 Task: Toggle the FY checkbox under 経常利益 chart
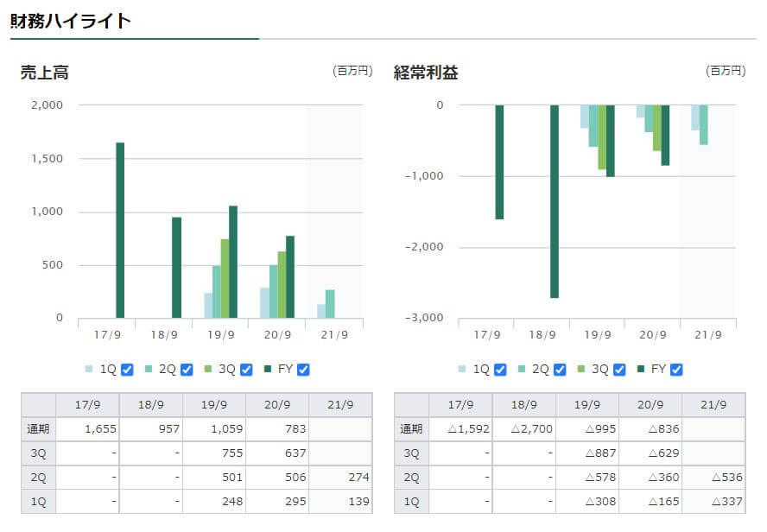[676, 370]
